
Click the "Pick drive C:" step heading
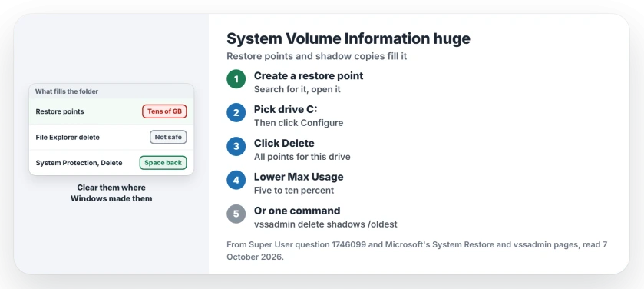click(x=286, y=109)
